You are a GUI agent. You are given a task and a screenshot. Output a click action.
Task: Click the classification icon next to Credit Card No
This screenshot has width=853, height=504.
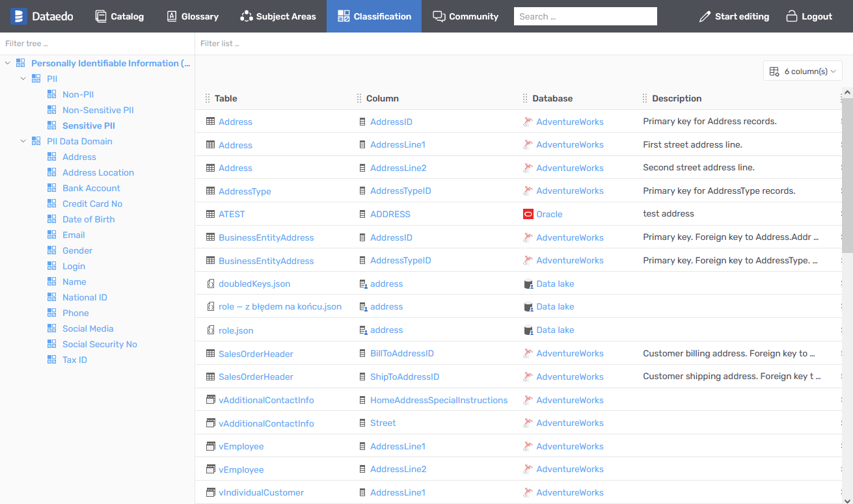(52, 204)
